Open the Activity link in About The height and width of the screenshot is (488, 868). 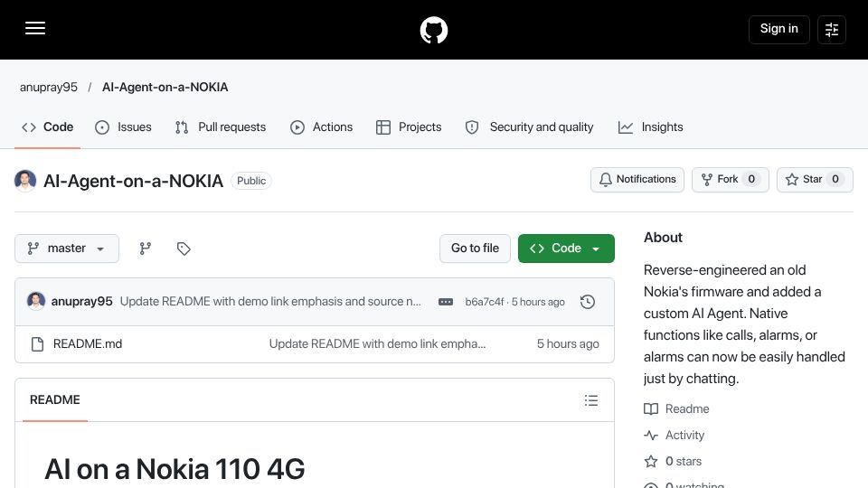[675, 436]
